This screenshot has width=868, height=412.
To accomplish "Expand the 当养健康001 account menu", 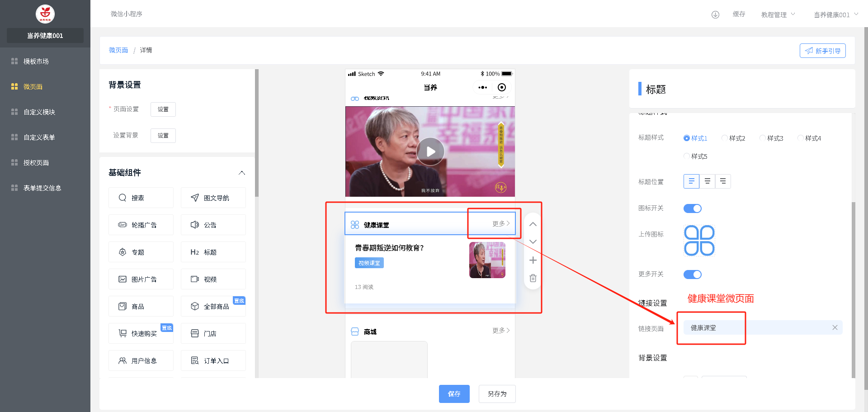I will [x=835, y=14].
